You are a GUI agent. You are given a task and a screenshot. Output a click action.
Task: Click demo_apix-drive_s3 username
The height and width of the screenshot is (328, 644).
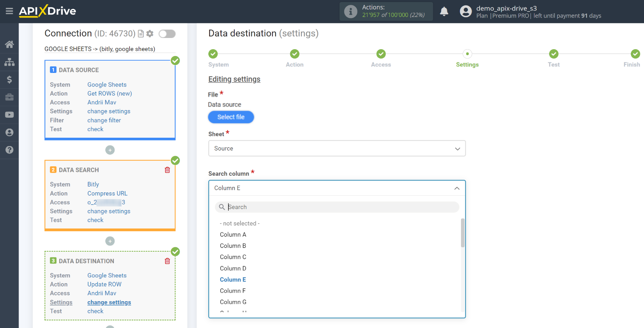(506, 8)
